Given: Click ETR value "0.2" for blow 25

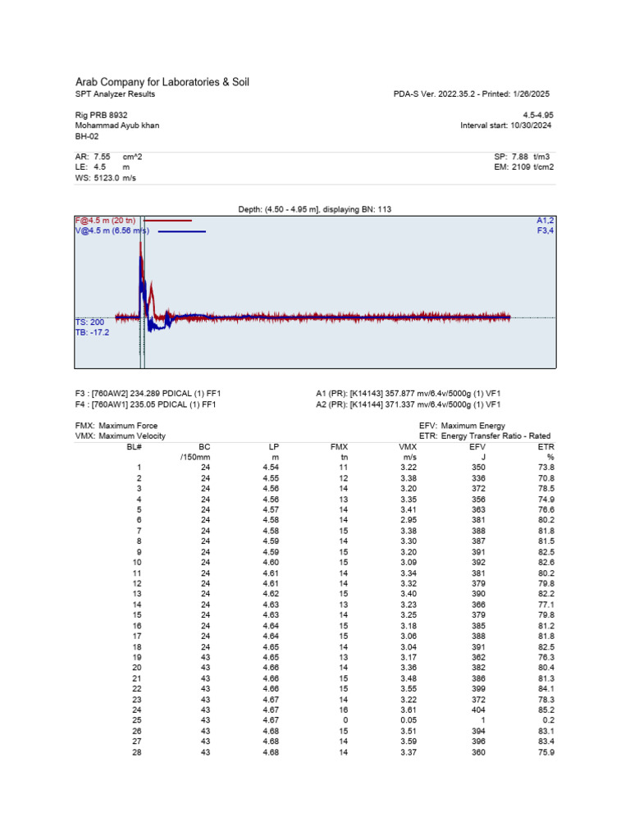Looking at the screenshot, I should (549, 720).
